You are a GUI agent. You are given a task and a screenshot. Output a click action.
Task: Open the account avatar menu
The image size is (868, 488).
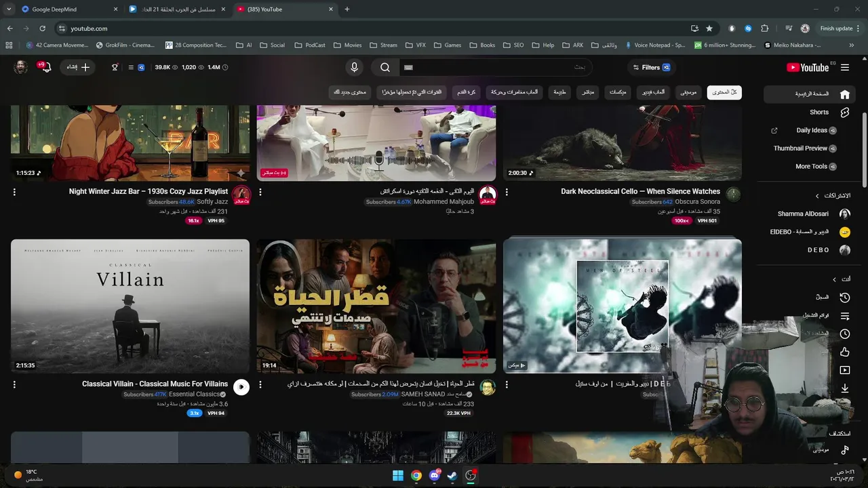point(21,67)
